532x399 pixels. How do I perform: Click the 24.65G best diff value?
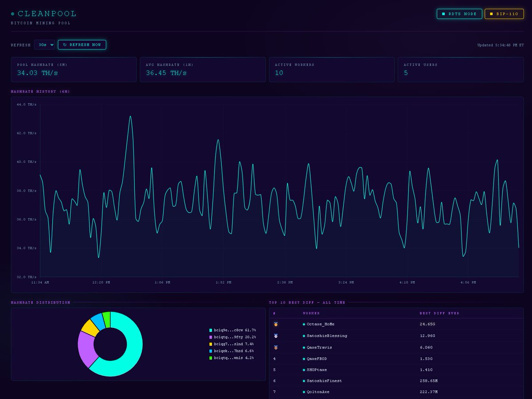coord(427,325)
